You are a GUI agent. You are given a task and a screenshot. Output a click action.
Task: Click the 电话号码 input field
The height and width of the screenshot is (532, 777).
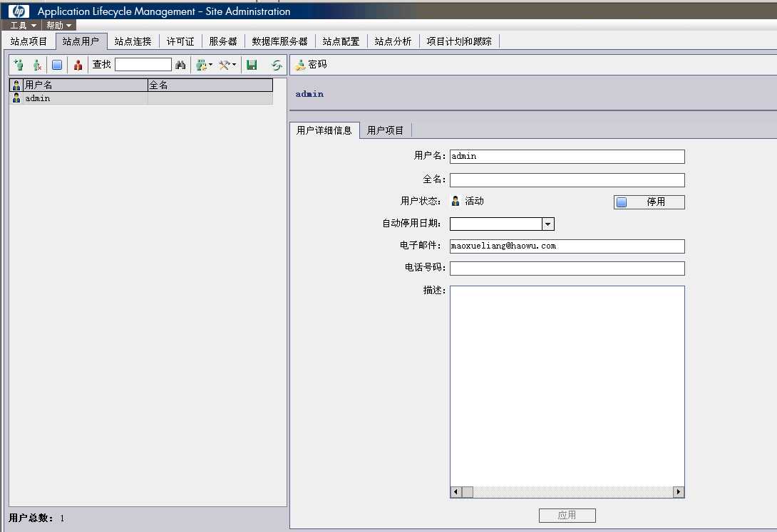pyautogui.click(x=567, y=268)
